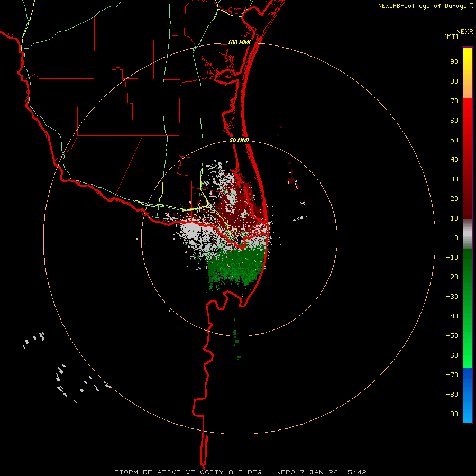Click the Storm Relative Velocity KBRO caption
The width and height of the screenshot is (476, 476).
click(240, 472)
